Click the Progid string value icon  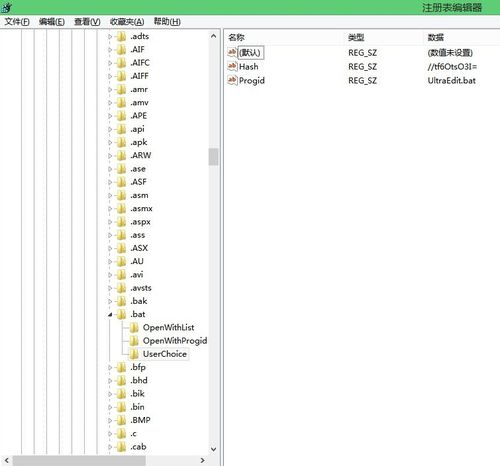pyautogui.click(x=232, y=80)
